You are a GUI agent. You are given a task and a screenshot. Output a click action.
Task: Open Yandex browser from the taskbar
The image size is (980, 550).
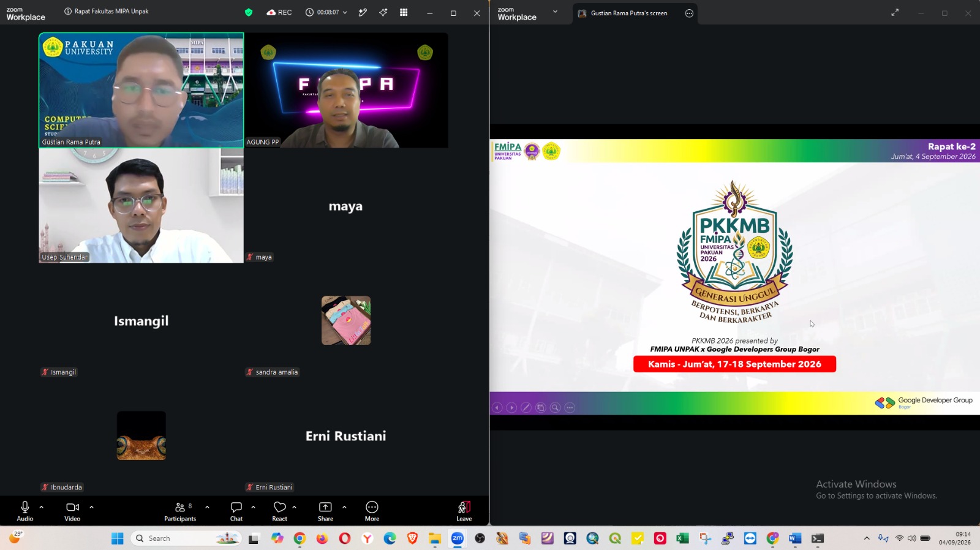point(367,538)
